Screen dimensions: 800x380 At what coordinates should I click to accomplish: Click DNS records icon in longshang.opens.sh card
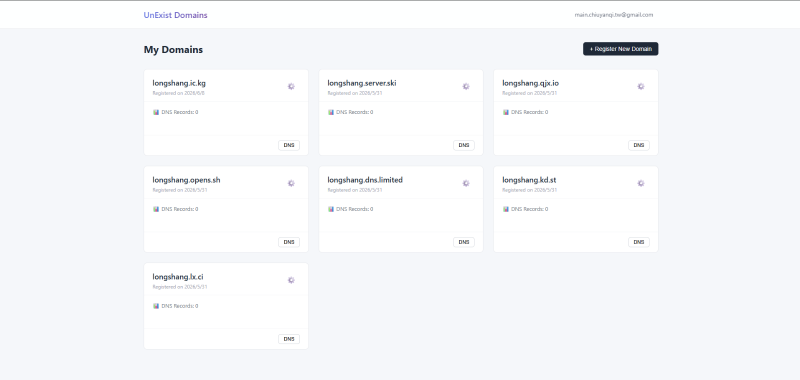point(156,209)
